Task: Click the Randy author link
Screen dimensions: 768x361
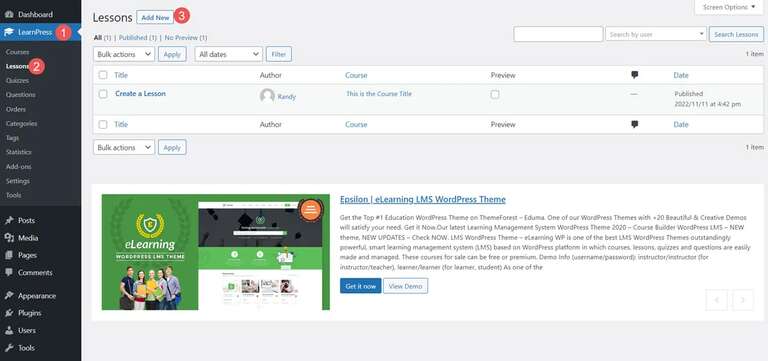Action: click(287, 97)
